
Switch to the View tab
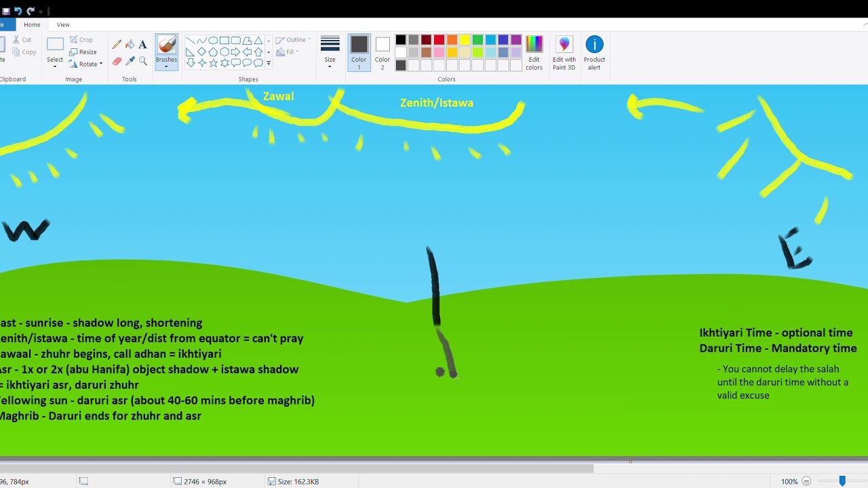pos(63,24)
